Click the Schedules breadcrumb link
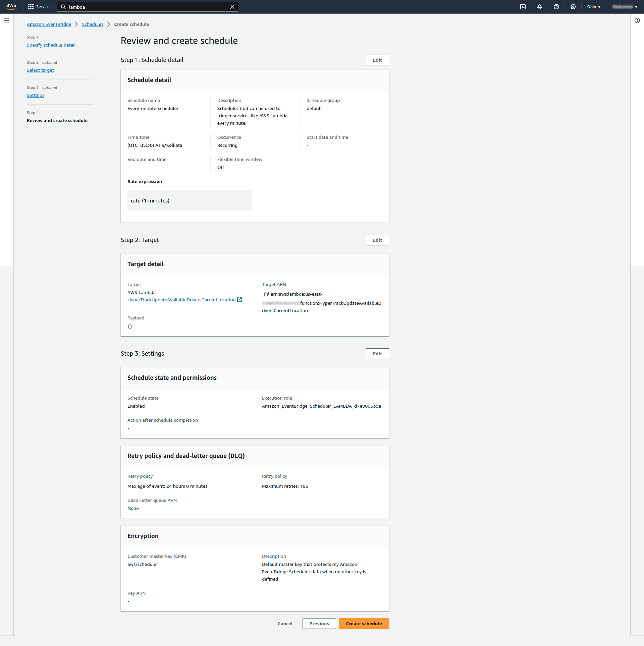This screenshot has width=644, height=646. click(x=93, y=24)
